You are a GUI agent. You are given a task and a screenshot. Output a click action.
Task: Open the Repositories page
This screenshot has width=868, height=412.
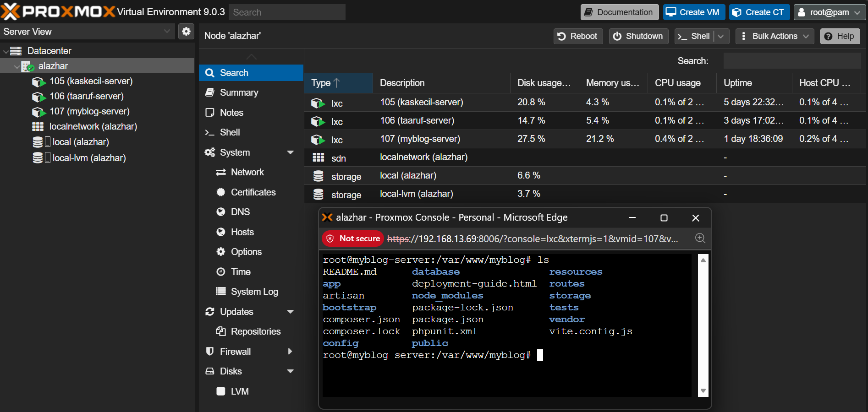click(x=251, y=331)
